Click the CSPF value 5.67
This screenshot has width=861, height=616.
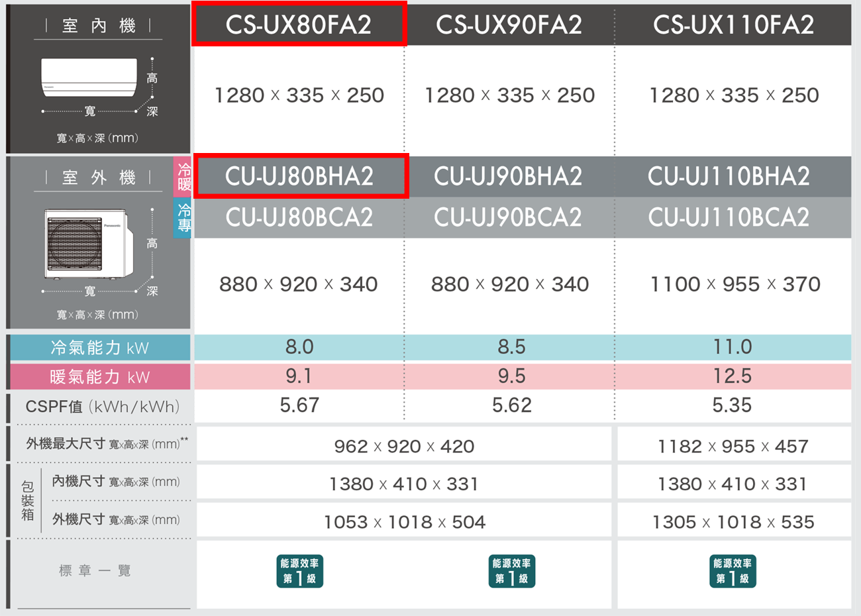tap(299, 405)
